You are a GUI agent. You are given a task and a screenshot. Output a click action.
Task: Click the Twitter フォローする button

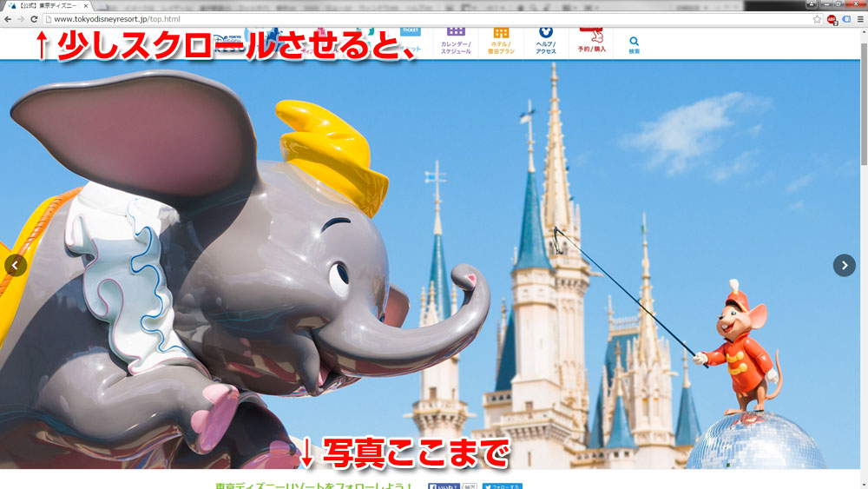point(502,486)
